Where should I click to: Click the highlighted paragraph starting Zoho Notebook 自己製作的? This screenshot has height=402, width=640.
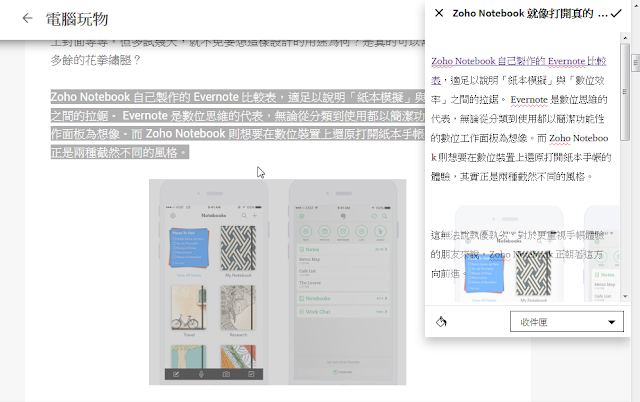coord(238,124)
